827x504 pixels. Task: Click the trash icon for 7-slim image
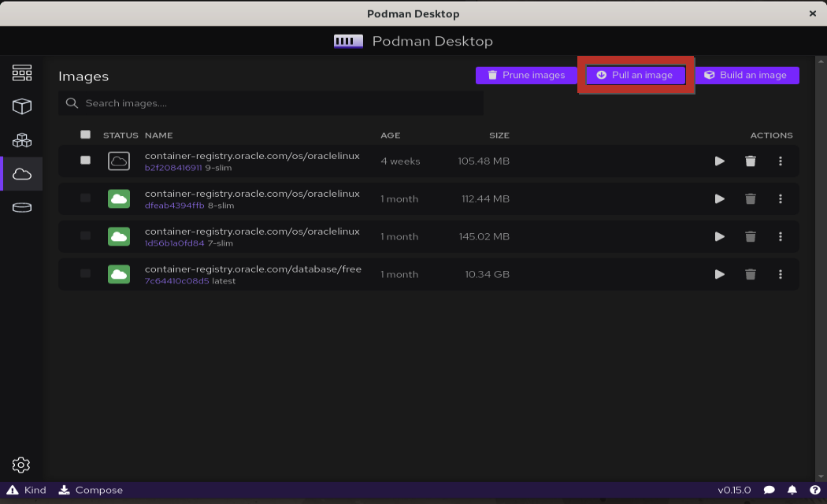(x=751, y=237)
